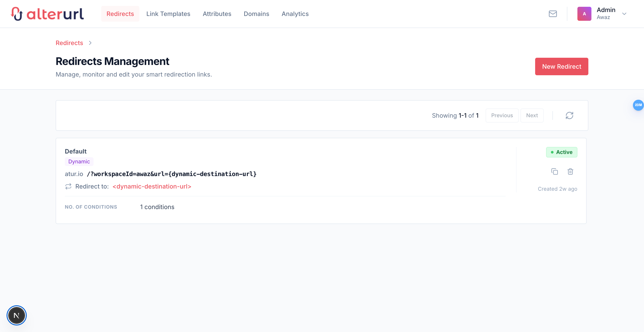Click the Active status badge
This screenshot has height=332, width=644.
tap(561, 152)
